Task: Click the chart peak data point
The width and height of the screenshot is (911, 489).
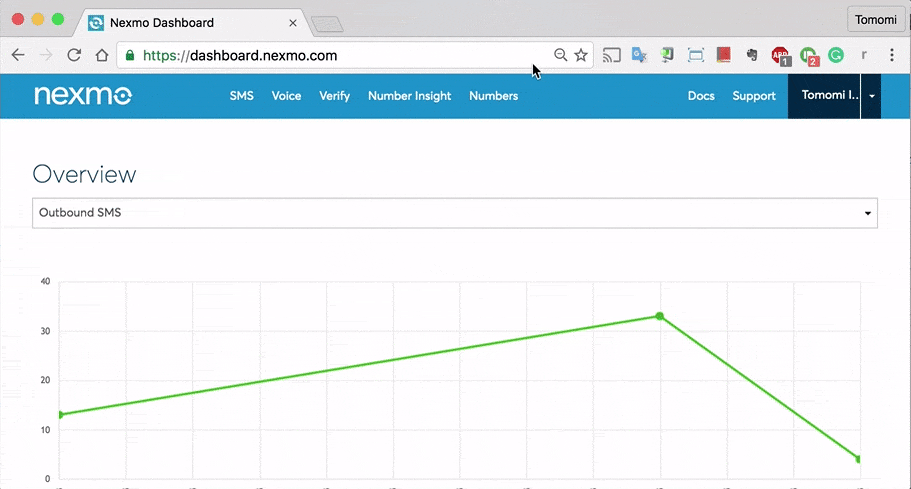Action: [x=659, y=316]
